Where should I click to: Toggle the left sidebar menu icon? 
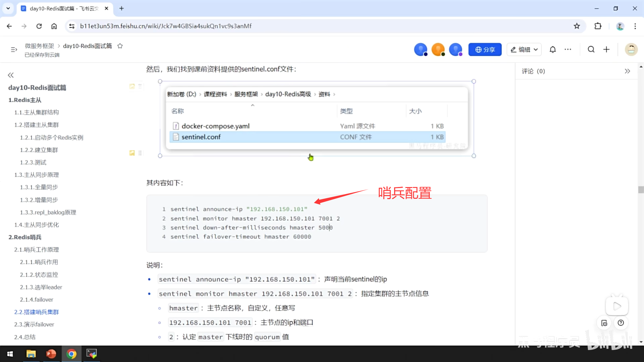14,50
